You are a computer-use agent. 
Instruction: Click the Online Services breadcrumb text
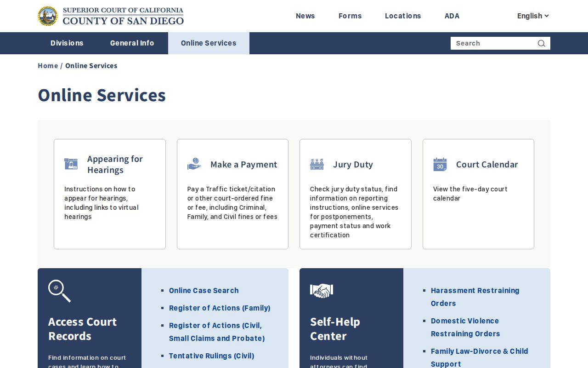tap(91, 66)
